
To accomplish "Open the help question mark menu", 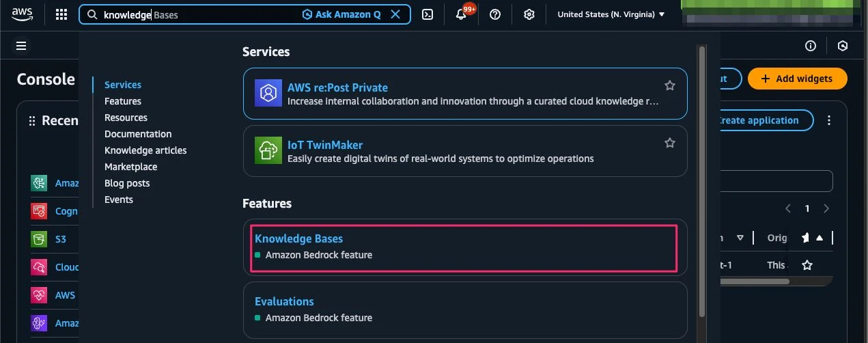I will 496,14.
